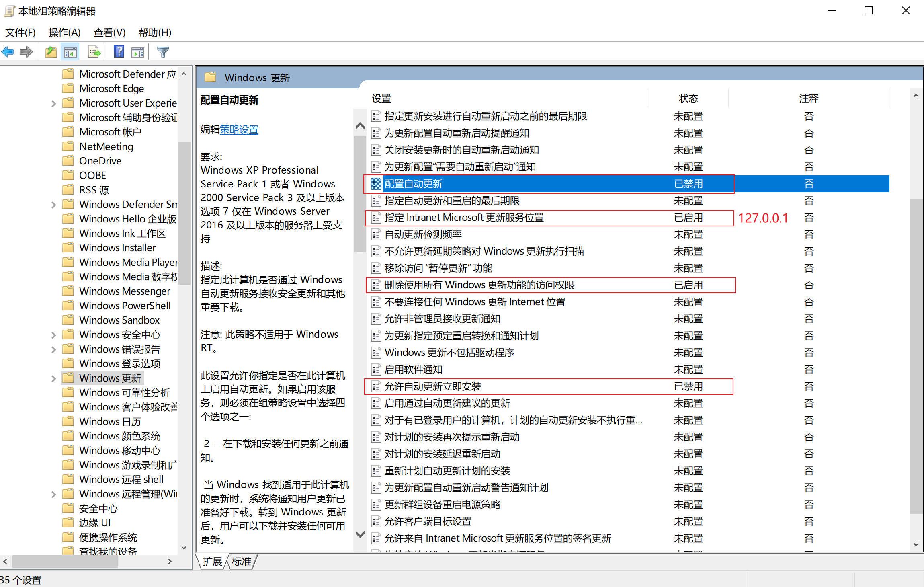Toggle the show/hide Action pane icon

tap(138, 52)
